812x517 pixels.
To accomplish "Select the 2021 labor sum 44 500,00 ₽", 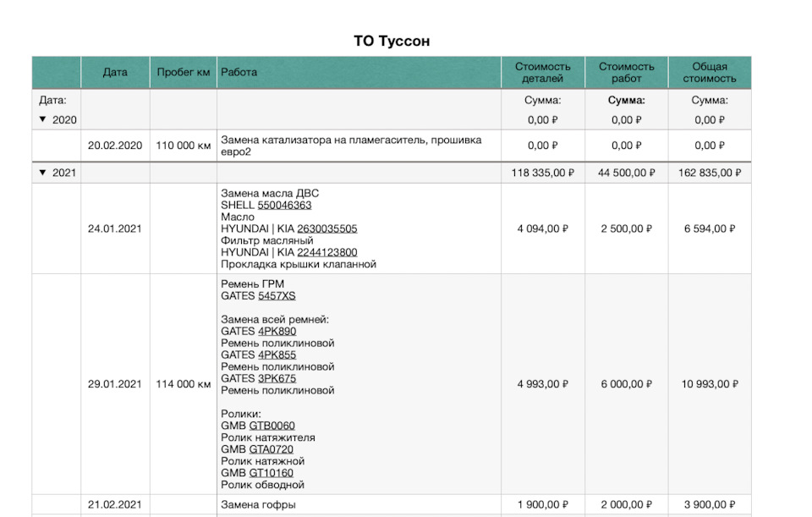I will tap(627, 173).
